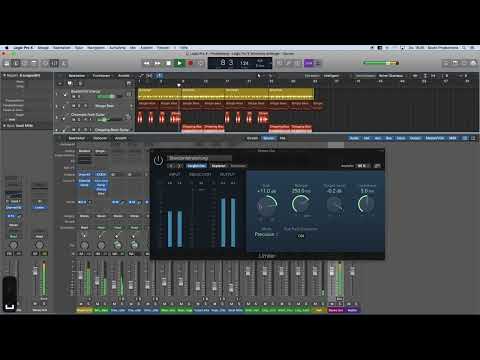Toggle the Limiter plug-in power button
The image size is (480, 360).
(158, 160)
